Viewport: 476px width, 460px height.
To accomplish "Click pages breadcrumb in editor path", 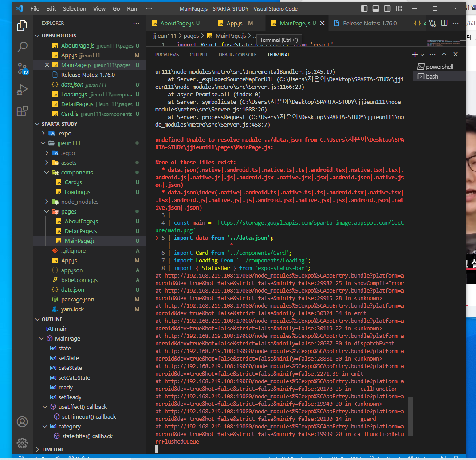I will [191, 36].
